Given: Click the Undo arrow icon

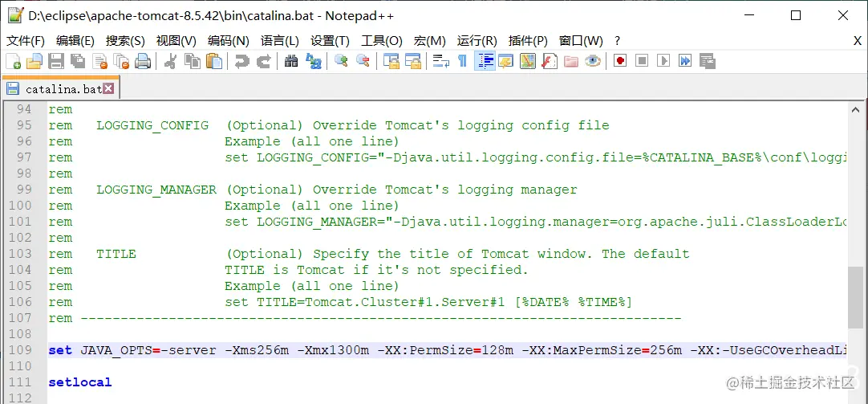Looking at the screenshot, I should tap(241, 61).
